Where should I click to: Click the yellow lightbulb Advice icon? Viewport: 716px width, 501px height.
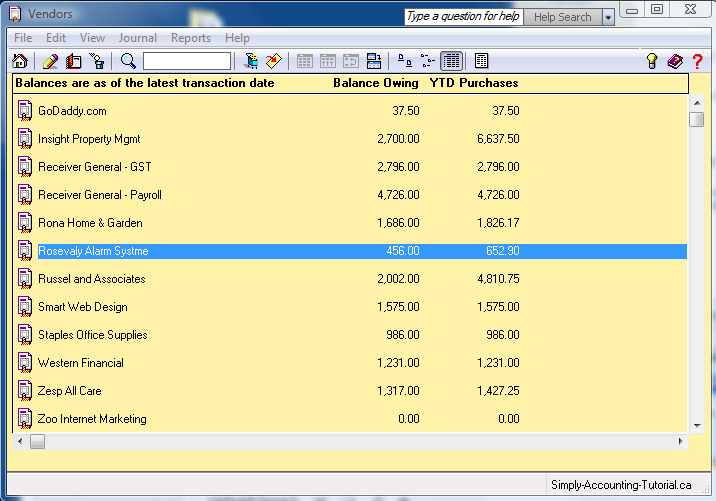(652, 61)
